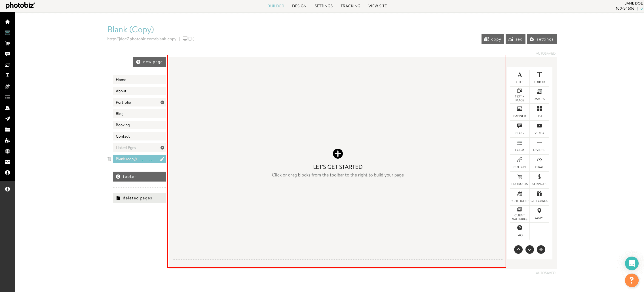The width and height of the screenshot is (644, 292).
Task: Add a Scheduler block
Action: (x=519, y=196)
